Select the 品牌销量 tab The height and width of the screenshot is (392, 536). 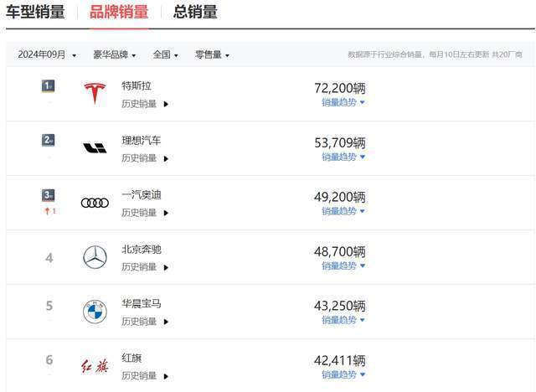[119, 12]
